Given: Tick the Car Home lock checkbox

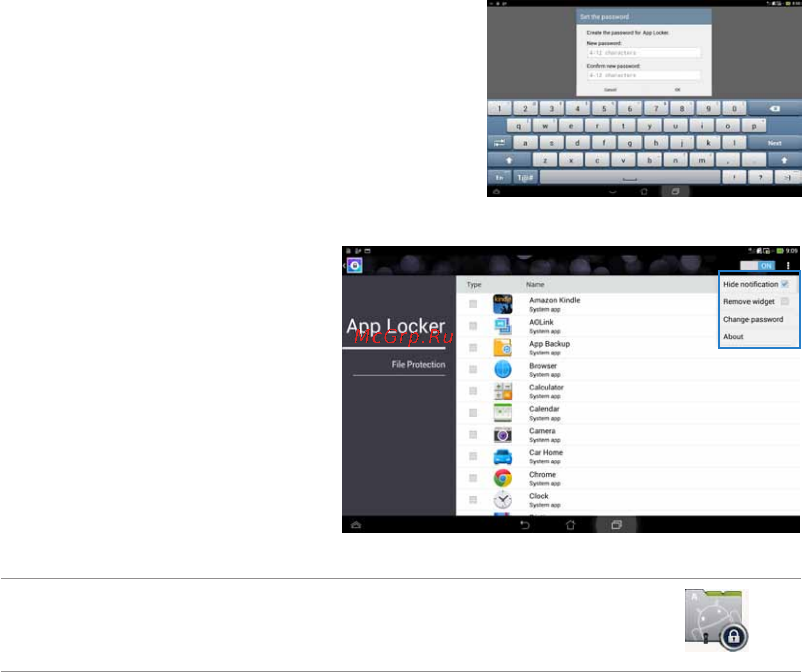Looking at the screenshot, I should [x=473, y=456].
